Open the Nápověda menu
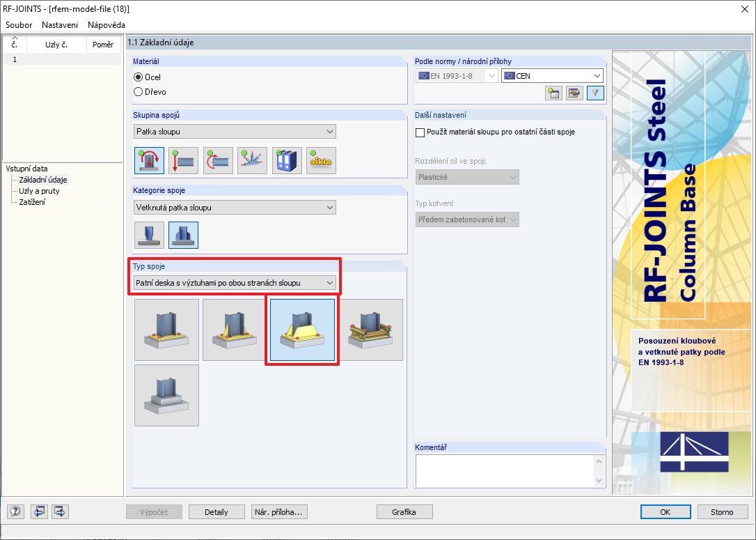756x540 pixels. pyautogui.click(x=107, y=24)
